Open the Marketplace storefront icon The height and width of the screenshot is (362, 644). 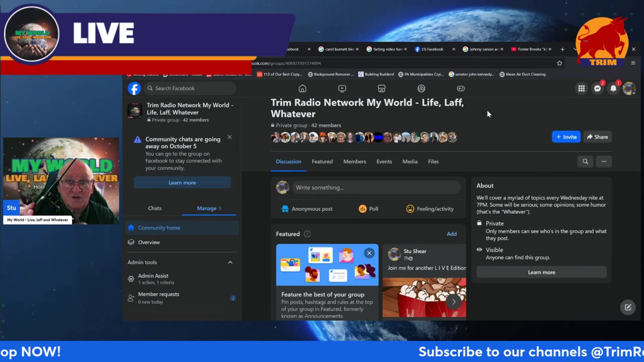click(x=382, y=88)
